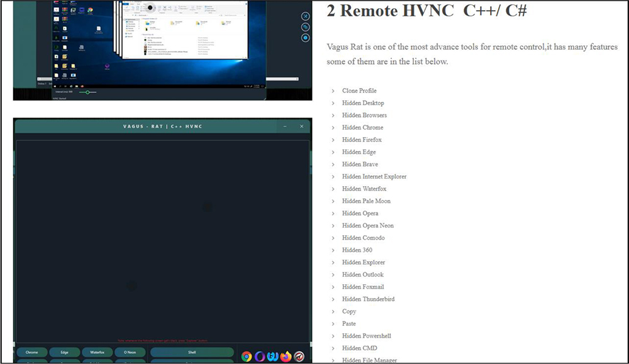Image resolution: width=629 pixels, height=364 pixels.
Task: Expand the chevron beside Hidden Foxmail
Action: click(x=333, y=287)
